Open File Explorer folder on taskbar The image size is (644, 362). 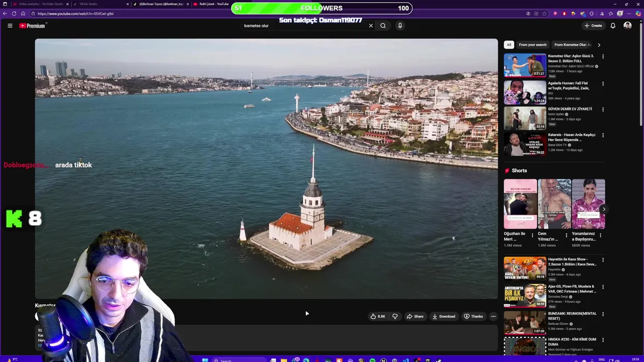coord(284,360)
